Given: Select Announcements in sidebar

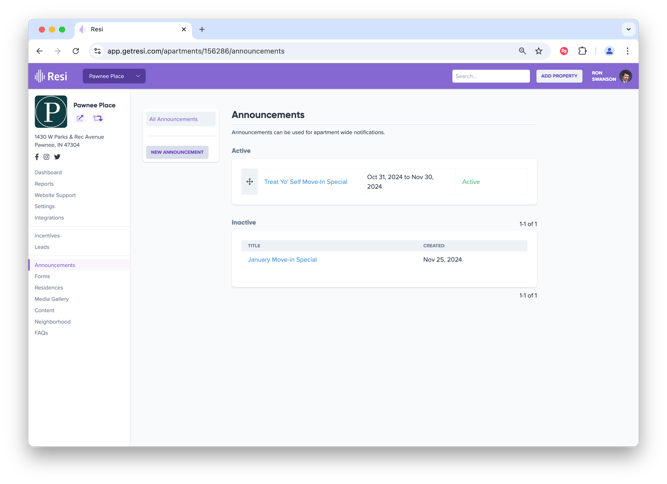Looking at the screenshot, I should (x=55, y=265).
